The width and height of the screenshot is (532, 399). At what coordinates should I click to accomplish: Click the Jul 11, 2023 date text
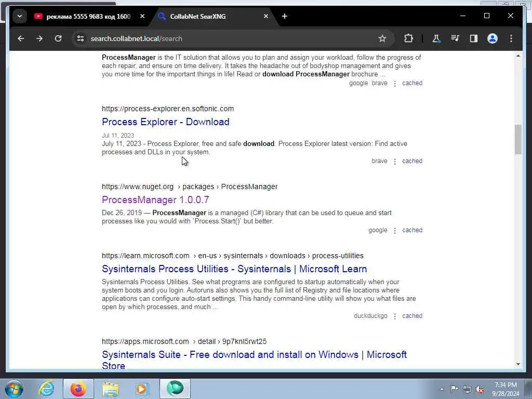coord(118,136)
